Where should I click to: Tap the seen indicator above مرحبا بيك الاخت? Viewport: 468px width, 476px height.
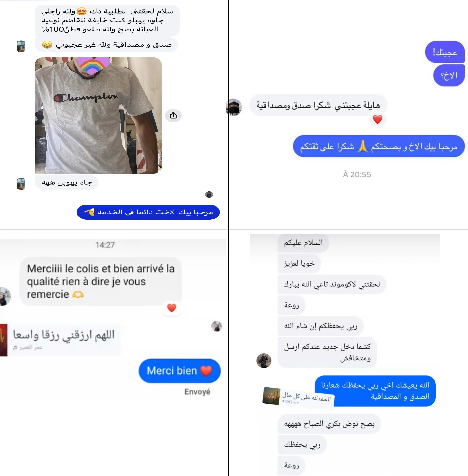(209, 194)
